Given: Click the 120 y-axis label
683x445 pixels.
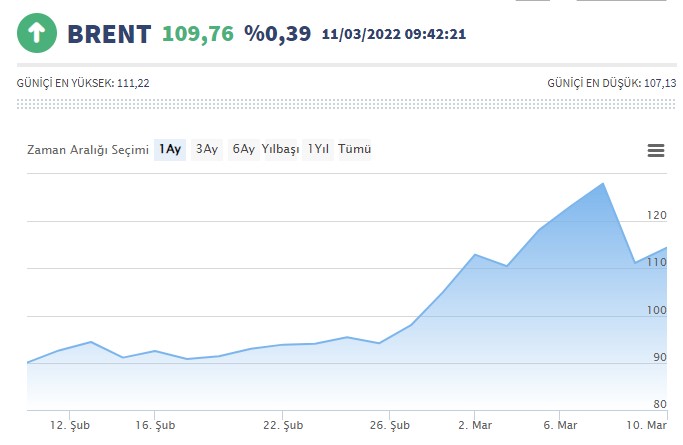Looking at the screenshot, I should [656, 215].
